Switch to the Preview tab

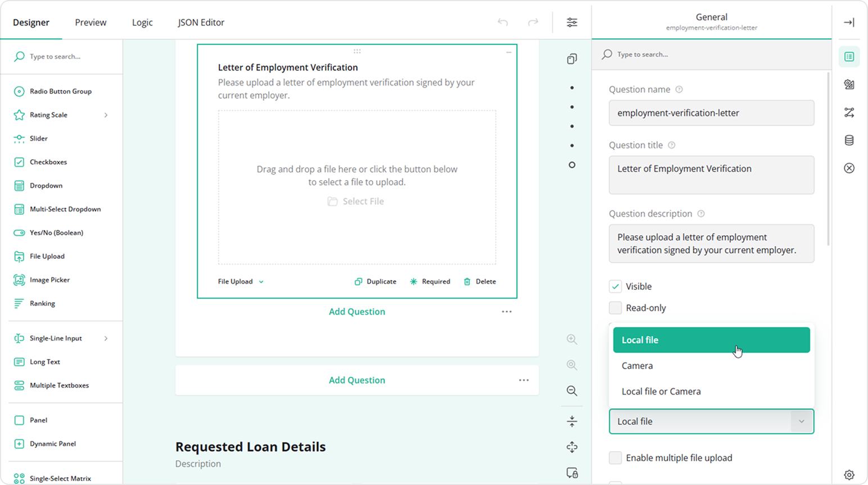tap(90, 22)
